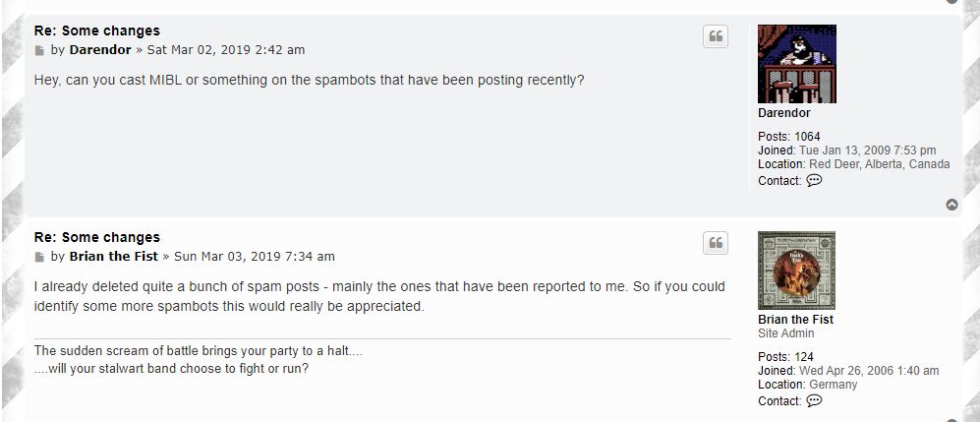
Task: View Brian the Fist's 124 posts
Action: coord(804,357)
